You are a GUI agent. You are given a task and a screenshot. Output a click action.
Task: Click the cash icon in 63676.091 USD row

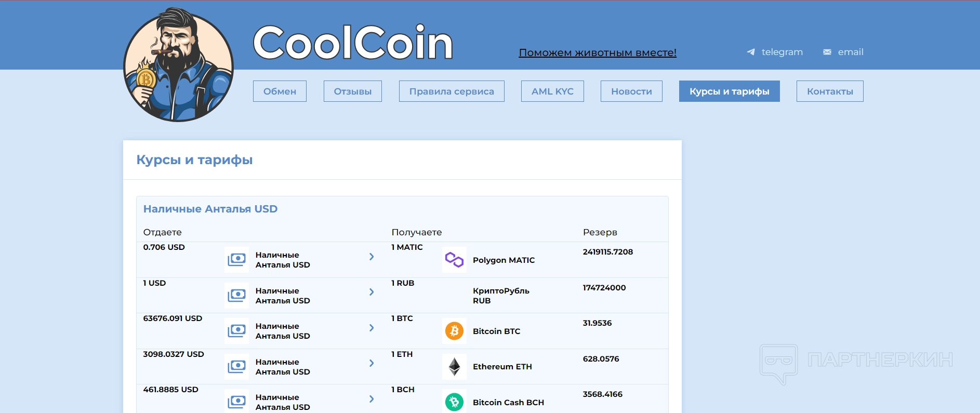click(x=237, y=331)
